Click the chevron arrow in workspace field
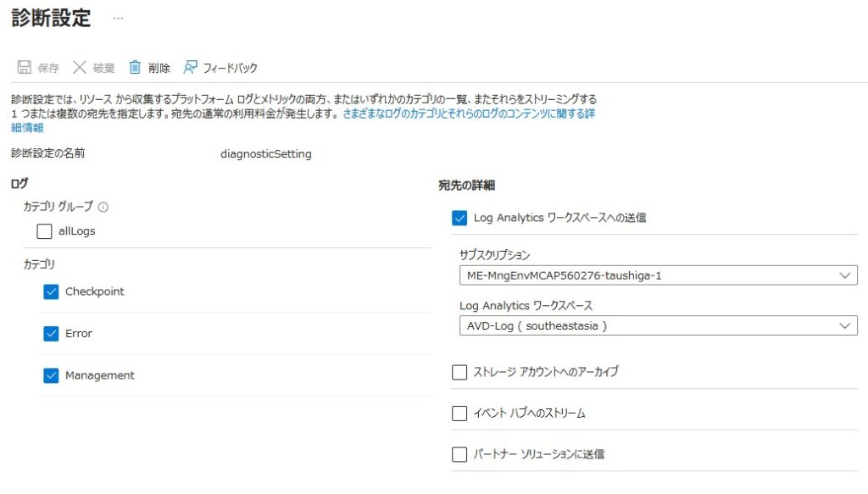The height and width of the screenshot is (494, 868). coord(843,325)
